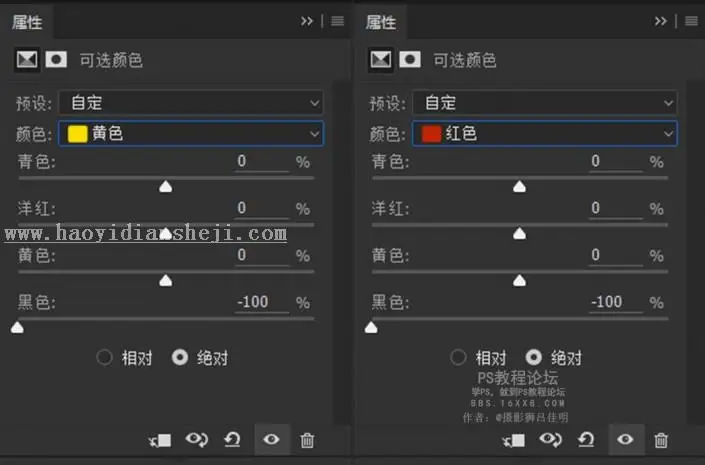Click the 洋红 value field in the yellow panel
This screenshot has height=465, width=705.
click(x=262, y=208)
